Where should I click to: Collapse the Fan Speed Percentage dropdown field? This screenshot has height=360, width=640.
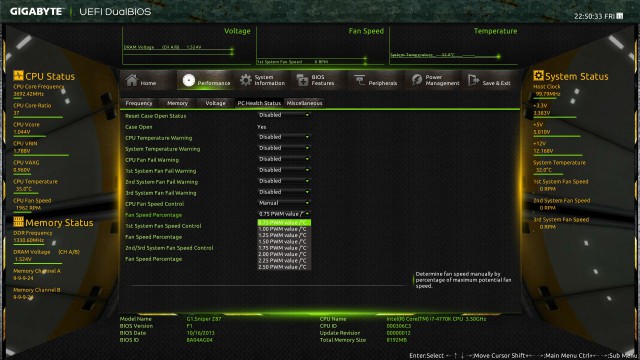[284, 214]
